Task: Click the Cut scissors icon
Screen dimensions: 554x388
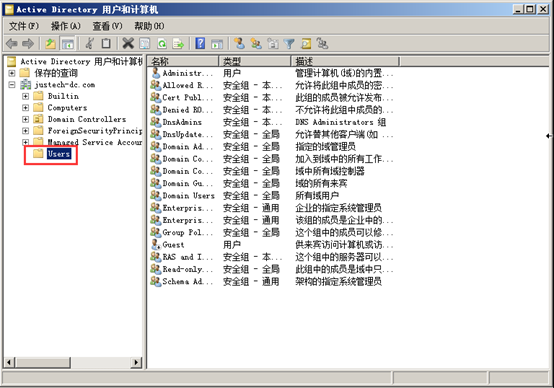Action: click(89, 44)
